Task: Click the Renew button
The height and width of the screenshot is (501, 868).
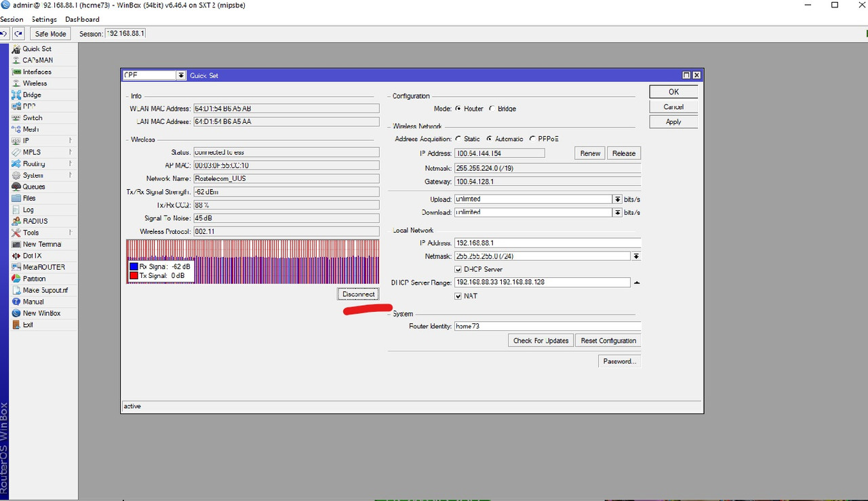Action: point(590,153)
